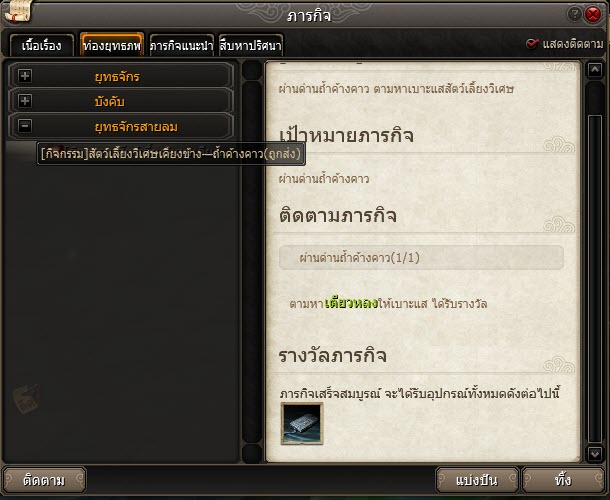Open the ภารกิจแนะนำ tab
Viewport: 610px width, 500px height.
click(x=182, y=46)
